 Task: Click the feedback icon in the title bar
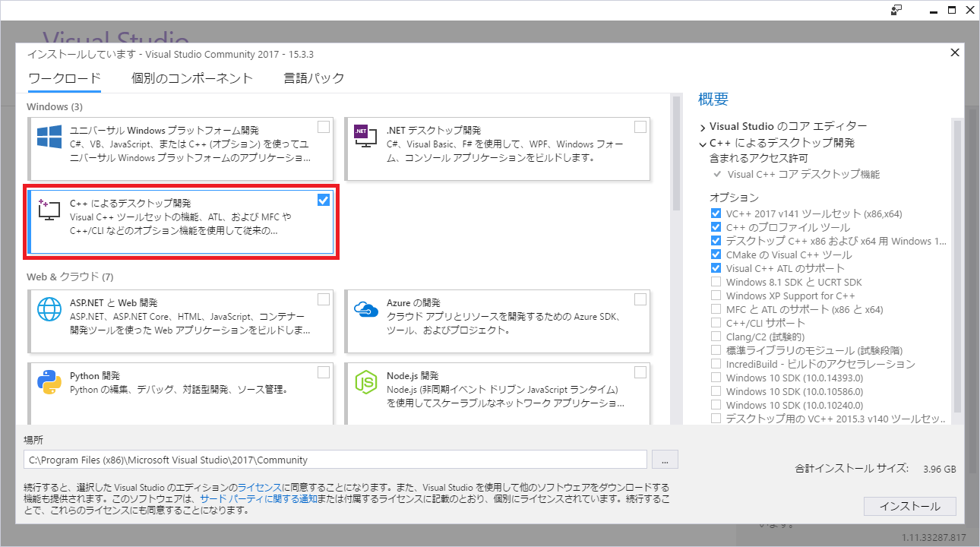pos(896,9)
